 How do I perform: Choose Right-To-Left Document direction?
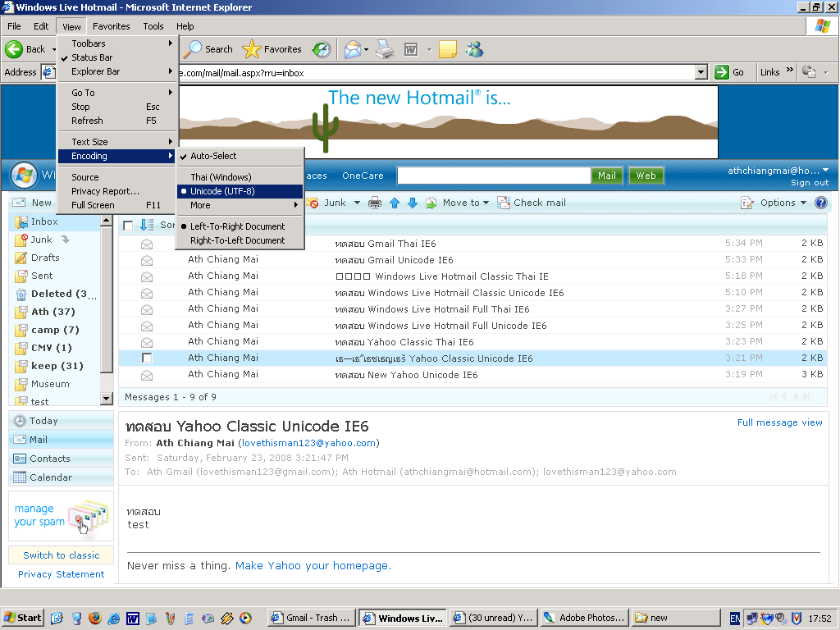pyautogui.click(x=240, y=240)
